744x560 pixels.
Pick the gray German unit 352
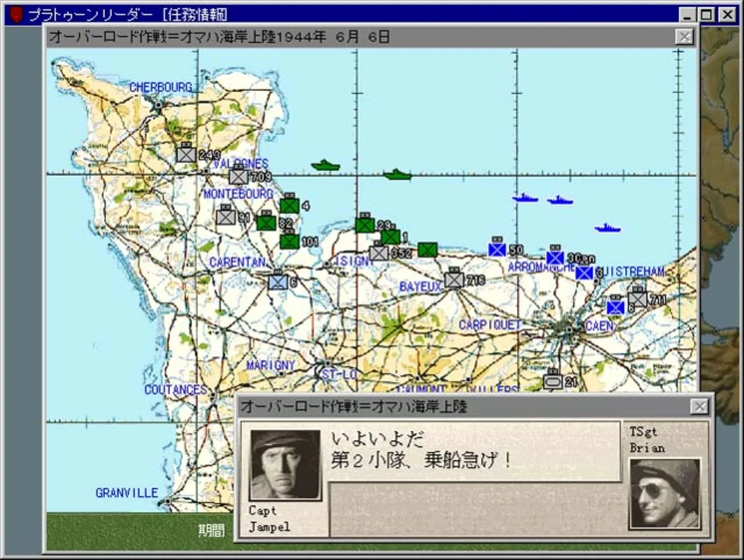(x=379, y=253)
